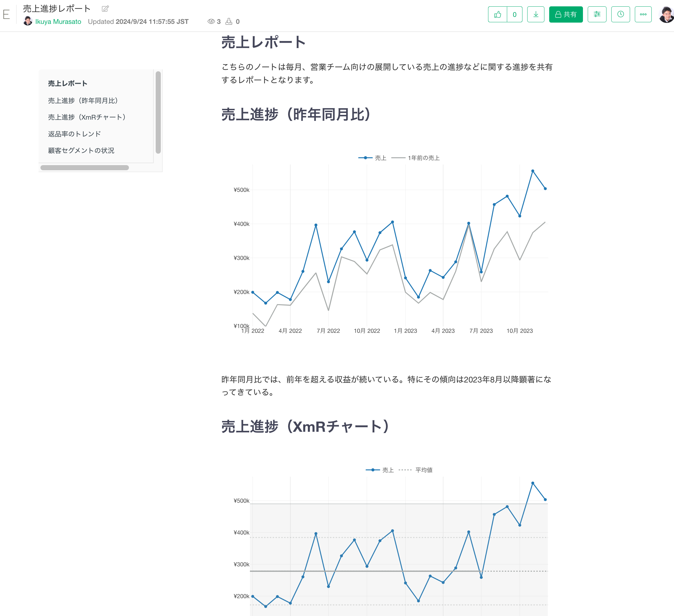Click the outline panel vertical scrollbar
Viewport: 674px width, 616px height.
click(158, 112)
